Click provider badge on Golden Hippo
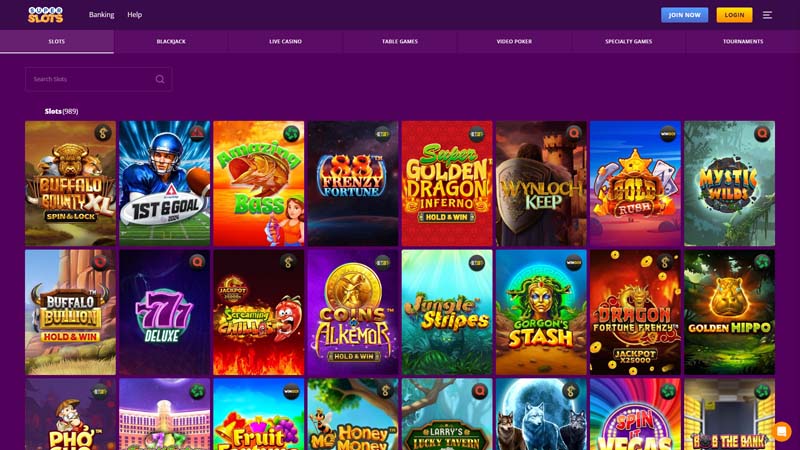The width and height of the screenshot is (800, 450). 762,262
